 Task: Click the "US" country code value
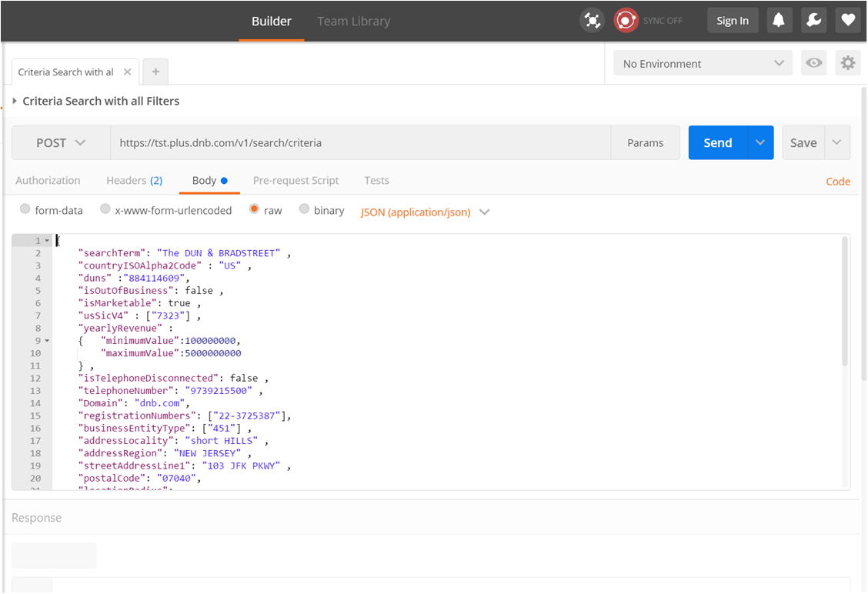tap(229, 265)
